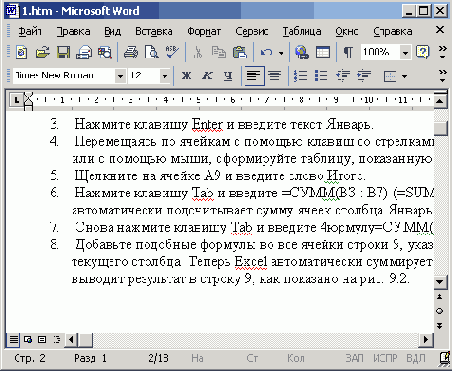Toggle underline Ч formatting

[228, 76]
